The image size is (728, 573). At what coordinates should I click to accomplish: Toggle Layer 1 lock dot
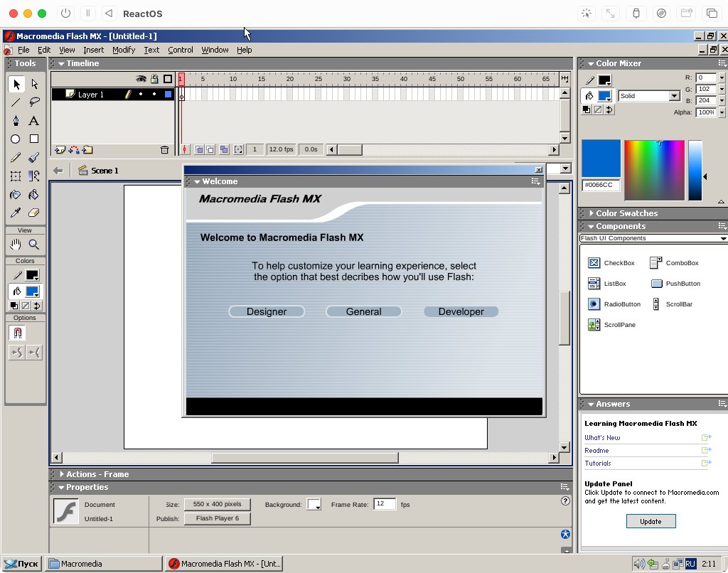[x=154, y=95]
